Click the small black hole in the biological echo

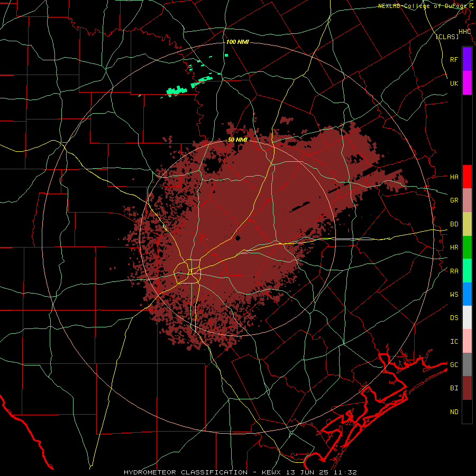pos(237,238)
